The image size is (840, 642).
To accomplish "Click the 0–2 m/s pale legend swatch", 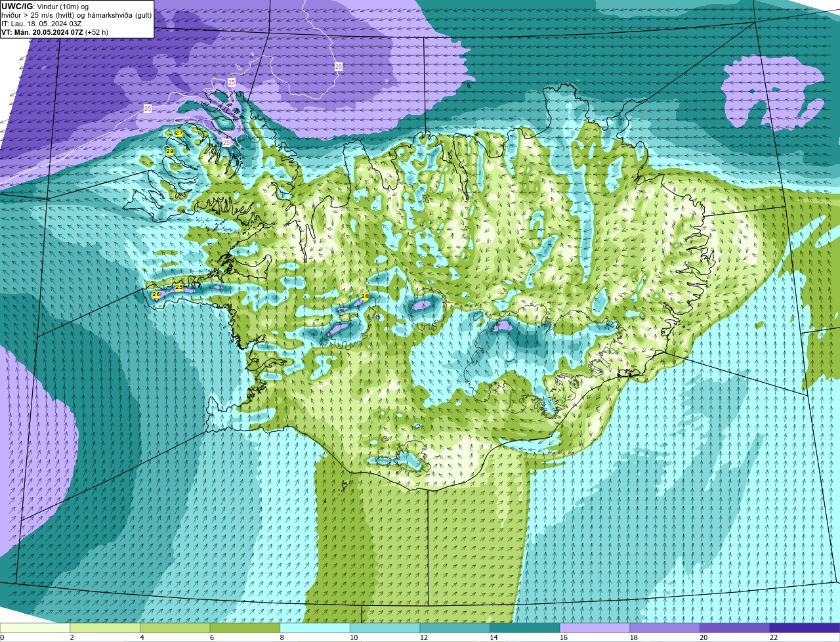I will 35,628.
